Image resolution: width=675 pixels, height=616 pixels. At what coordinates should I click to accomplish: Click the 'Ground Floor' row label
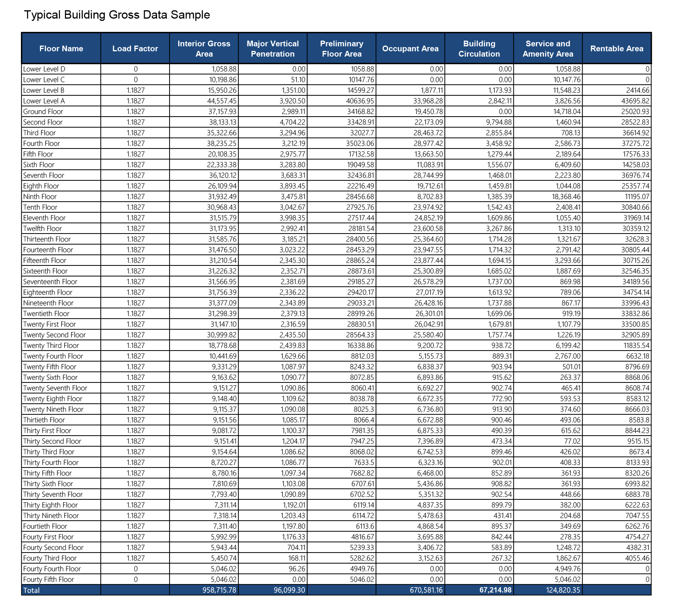tap(43, 112)
